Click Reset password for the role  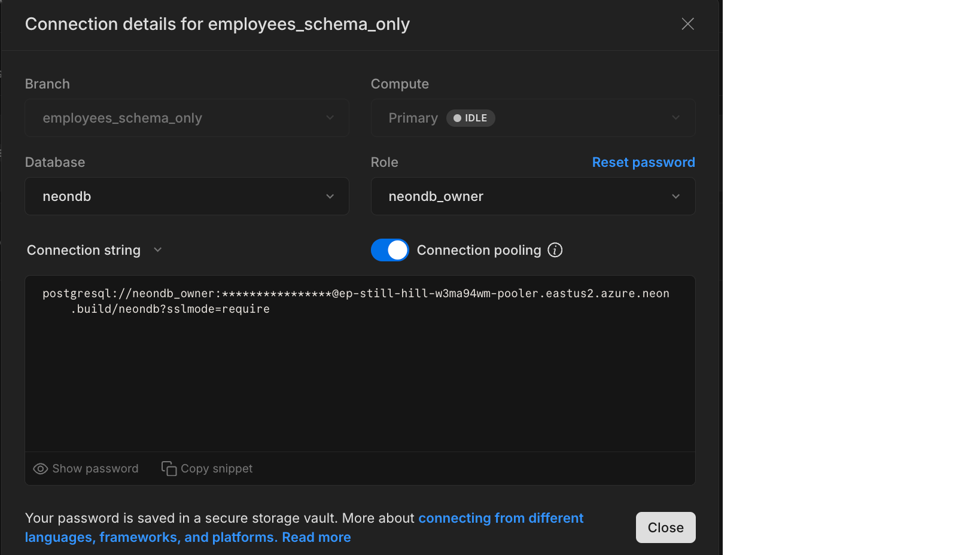pos(643,162)
